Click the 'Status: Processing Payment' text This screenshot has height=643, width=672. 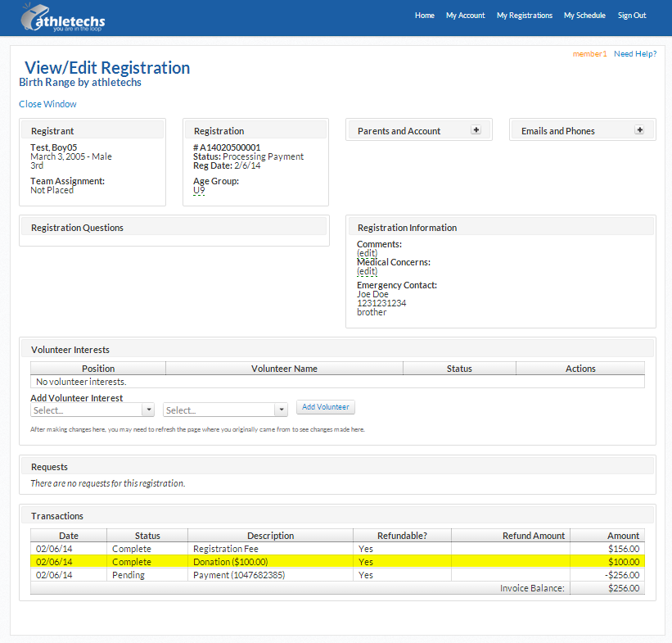coord(248,156)
